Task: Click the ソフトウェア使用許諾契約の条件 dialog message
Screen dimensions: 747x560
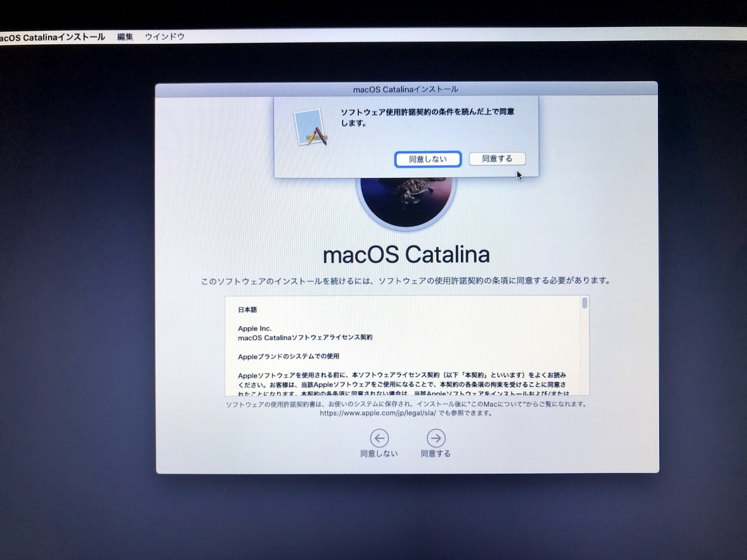Action: point(427,117)
